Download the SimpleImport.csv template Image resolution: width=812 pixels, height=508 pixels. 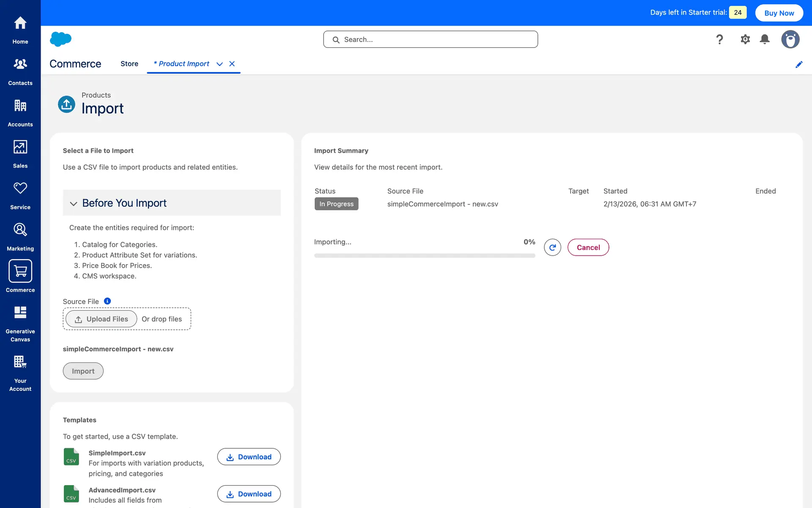coord(249,457)
